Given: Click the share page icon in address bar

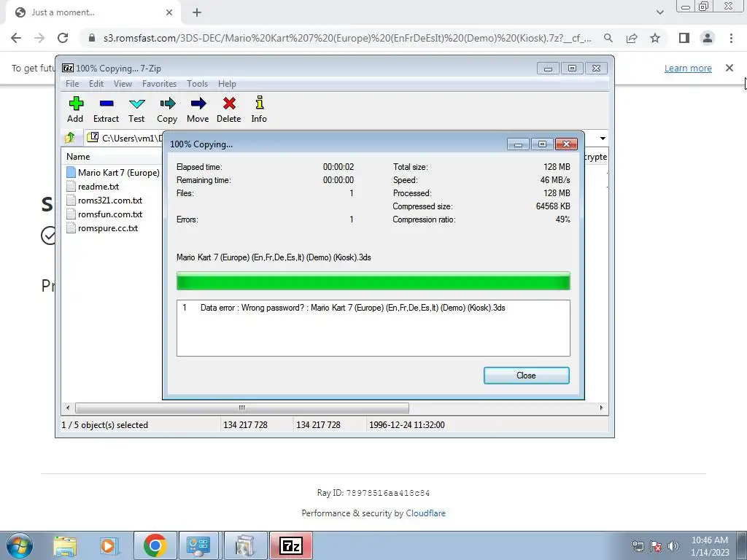Looking at the screenshot, I should (x=632, y=38).
